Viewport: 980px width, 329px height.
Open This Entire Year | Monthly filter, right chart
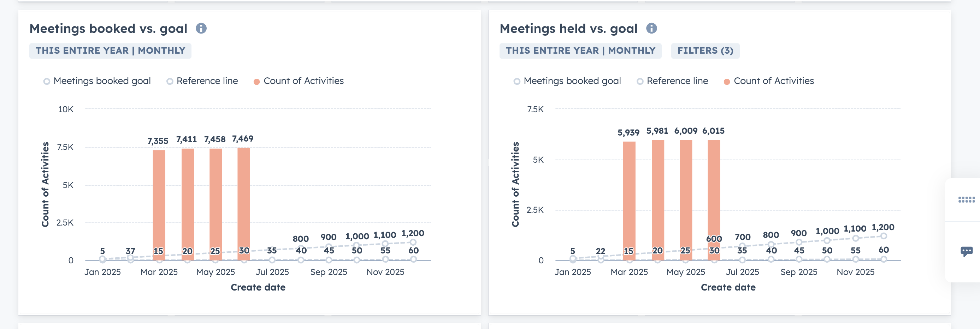point(580,50)
